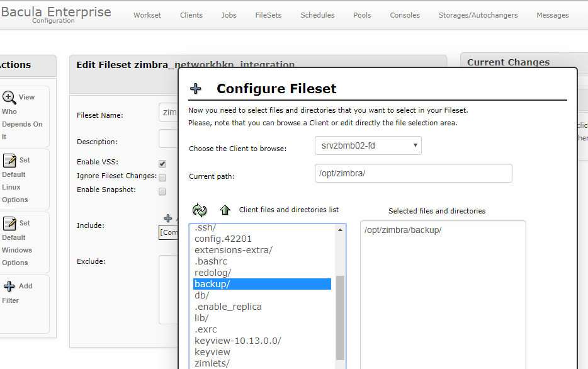
Task: Click /opt/zimbra/backup/ in selected files
Action: click(x=403, y=230)
